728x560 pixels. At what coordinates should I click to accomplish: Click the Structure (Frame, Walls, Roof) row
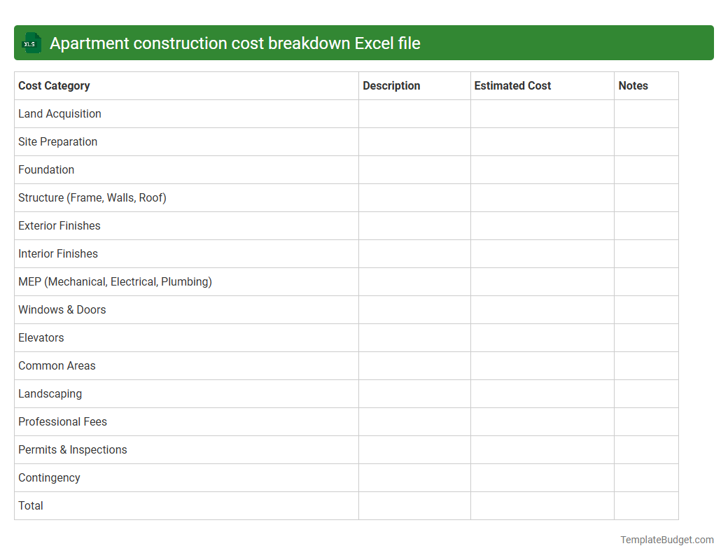[92, 197]
